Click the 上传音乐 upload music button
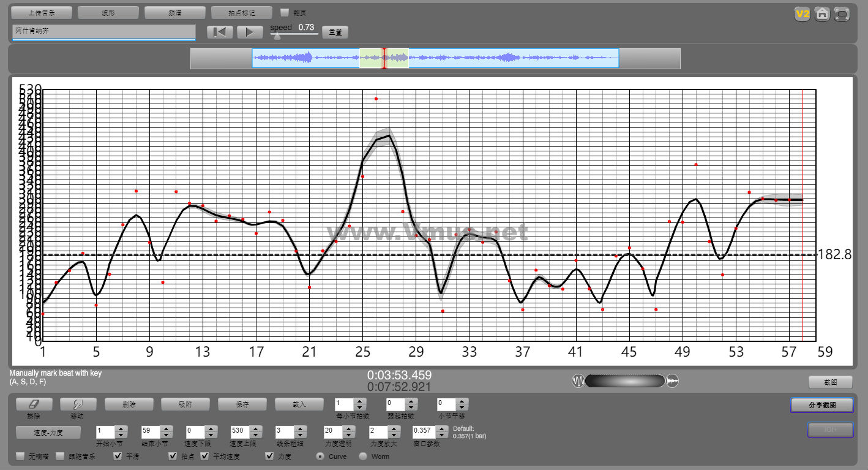 (42, 12)
